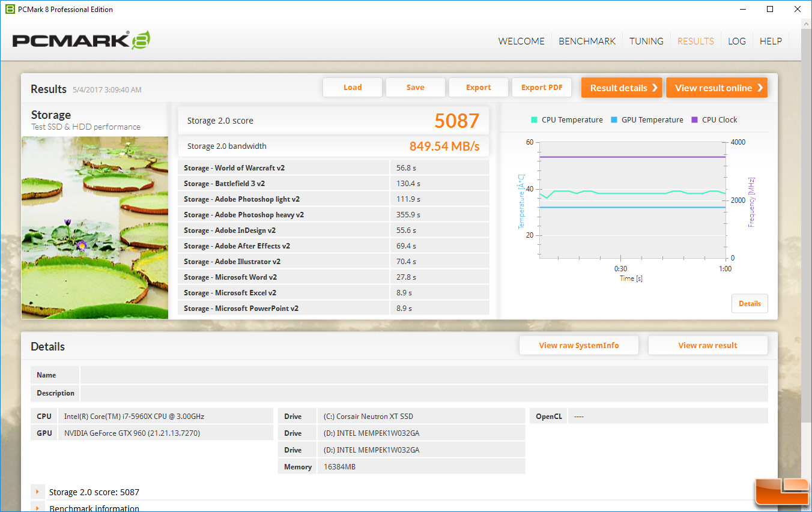
Task: Click the Corsair Neutron XT SSD drive entry
Action: (x=421, y=416)
